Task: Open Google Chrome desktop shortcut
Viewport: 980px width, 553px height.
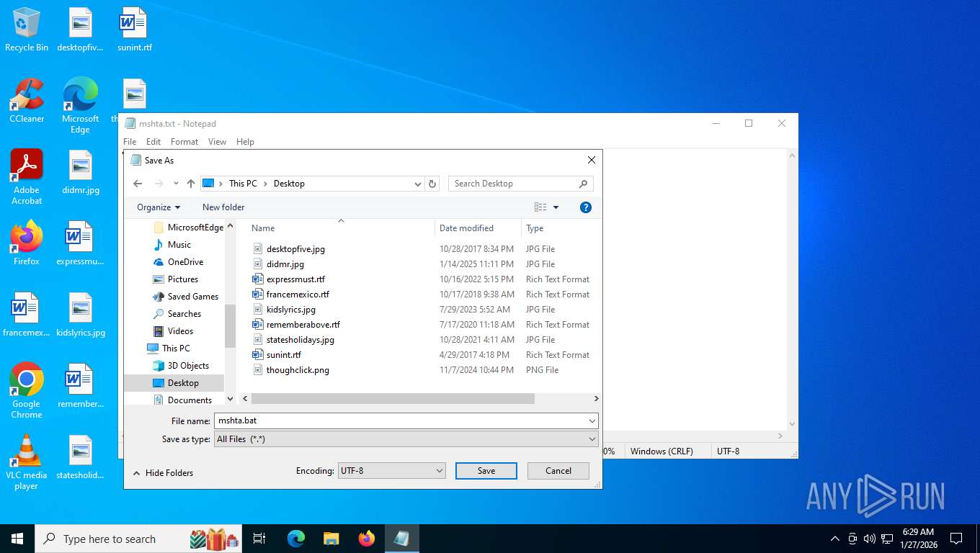Action: (x=27, y=390)
